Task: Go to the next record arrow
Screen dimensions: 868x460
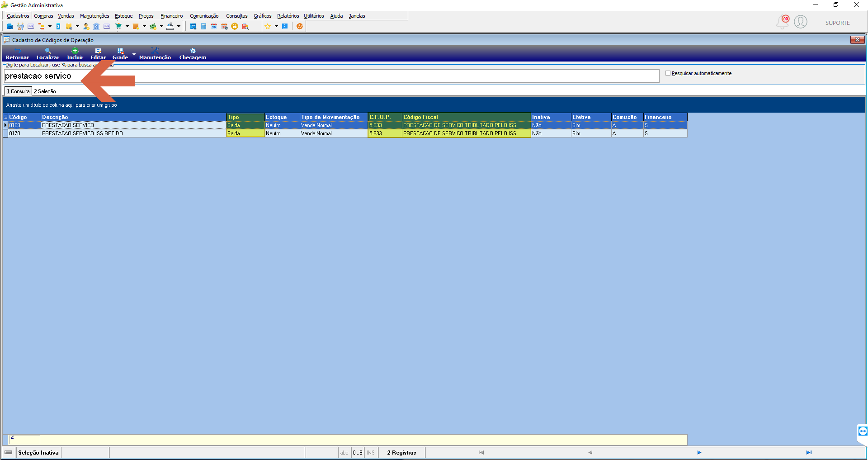Action: pos(699,452)
